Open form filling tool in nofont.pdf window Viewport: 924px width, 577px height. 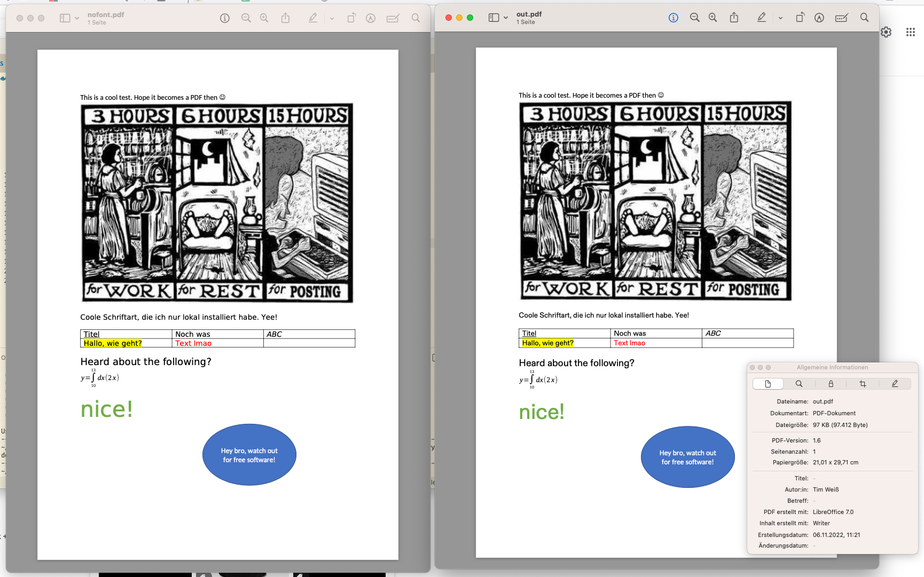[393, 18]
